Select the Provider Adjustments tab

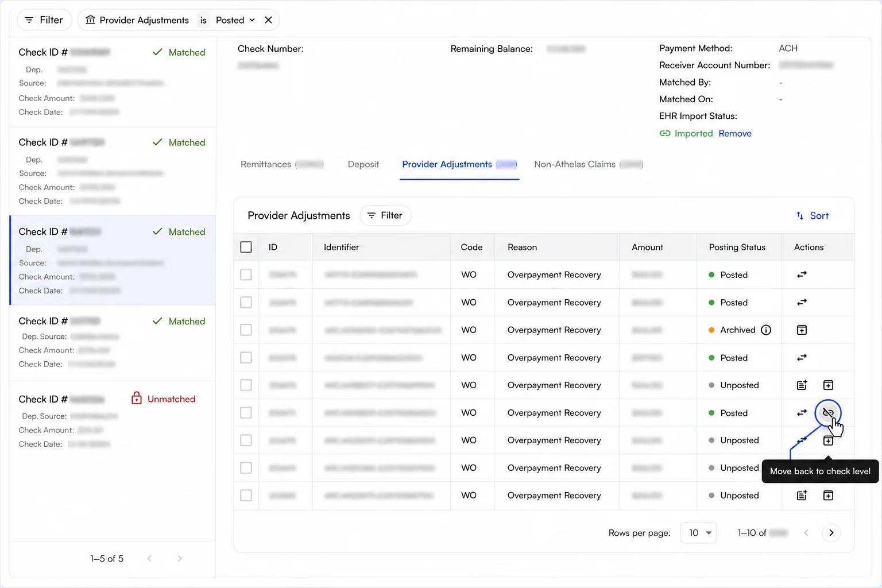[459, 164]
